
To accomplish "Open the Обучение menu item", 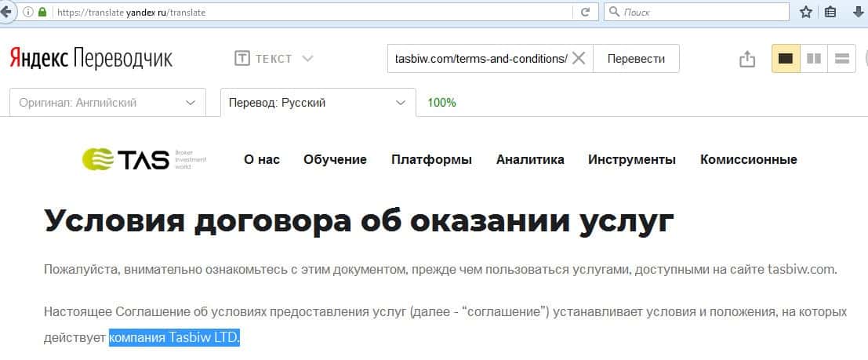I will (x=335, y=160).
